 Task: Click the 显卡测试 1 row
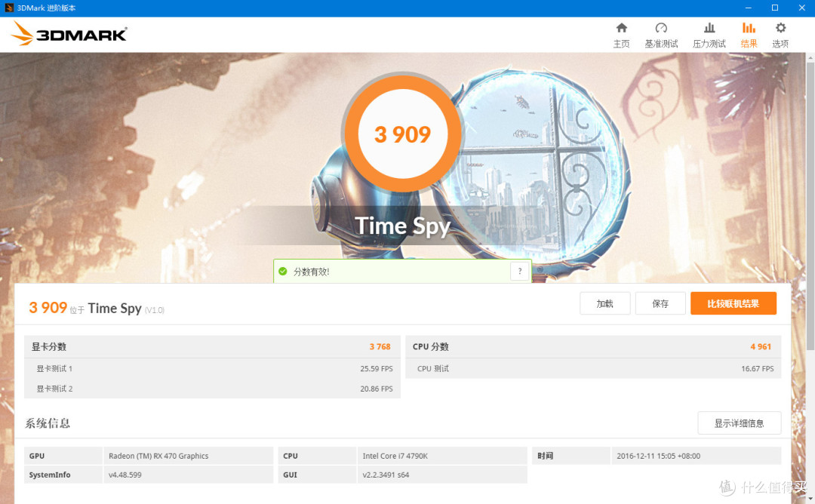(x=212, y=368)
